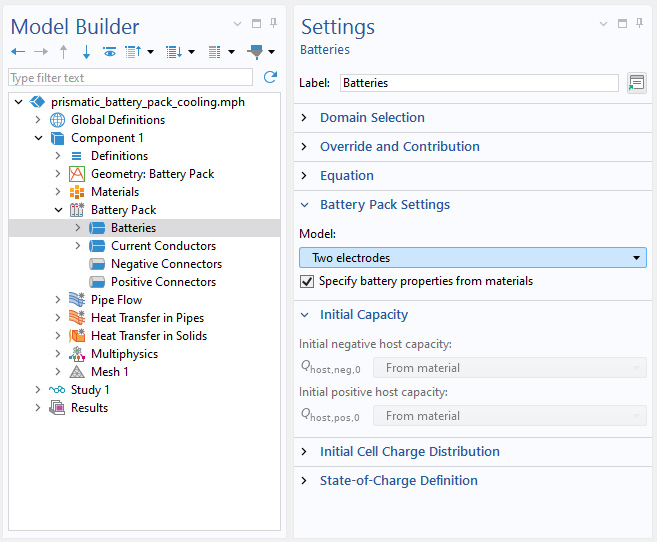
Task: Select the Multiphysics node in tree
Action: point(124,354)
